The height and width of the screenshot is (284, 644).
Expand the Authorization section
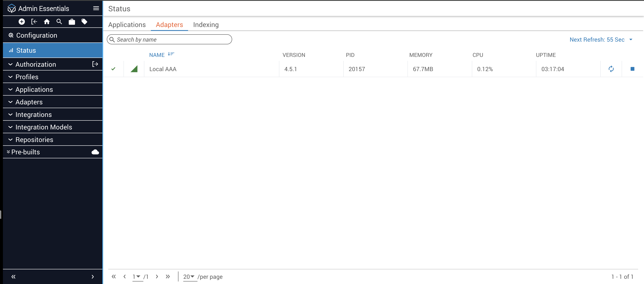[x=36, y=64]
